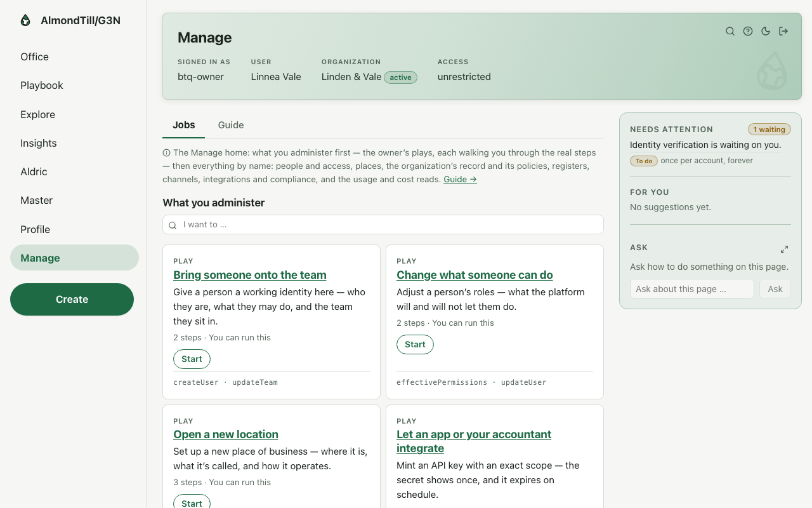Click the Linnea Vale user name
The height and width of the screenshot is (508, 812).
click(276, 77)
